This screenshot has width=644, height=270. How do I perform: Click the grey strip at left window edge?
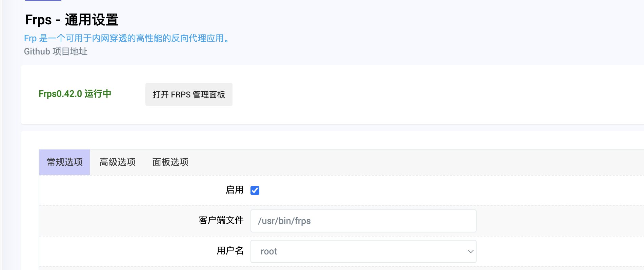click(x=1, y=135)
